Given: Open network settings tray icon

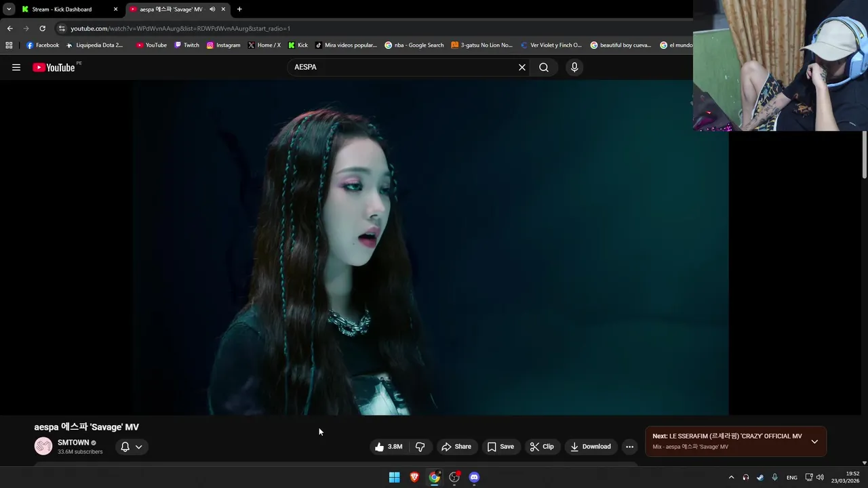Looking at the screenshot, I should pos(809,478).
